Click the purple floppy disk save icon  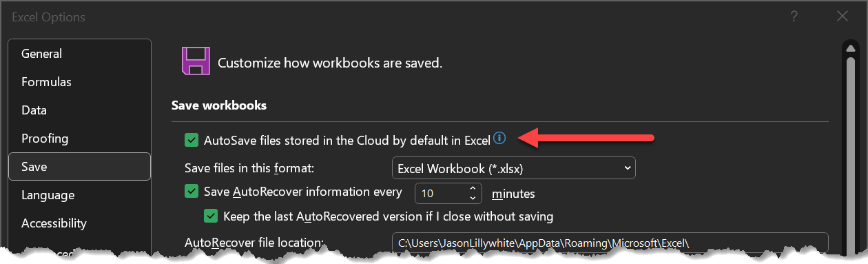pyautogui.click(x=195, y=61)
